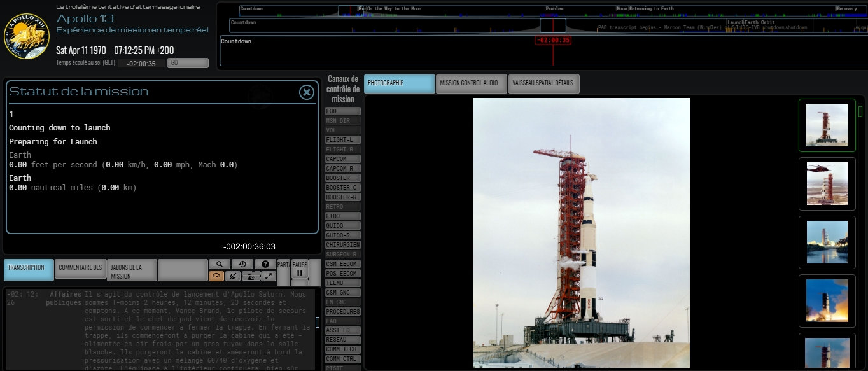
Task: Click the Apollo 13 mission patch logo
Action: [x=27, y=36]
